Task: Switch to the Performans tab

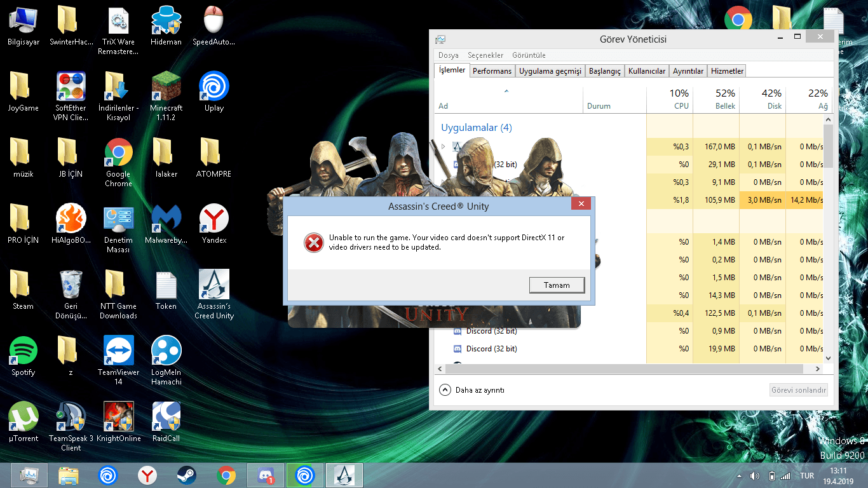Action: [492, 71]
